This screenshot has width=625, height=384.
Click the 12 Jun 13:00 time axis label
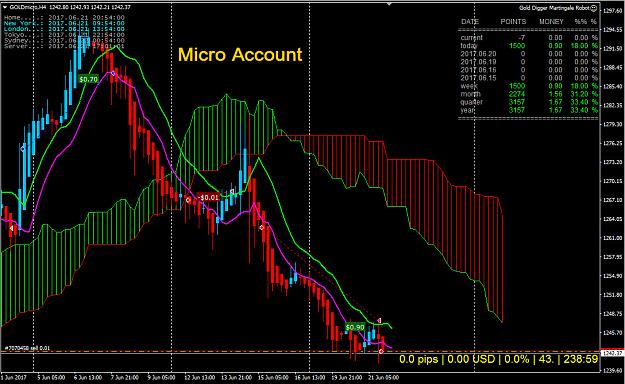coord(199,377)
